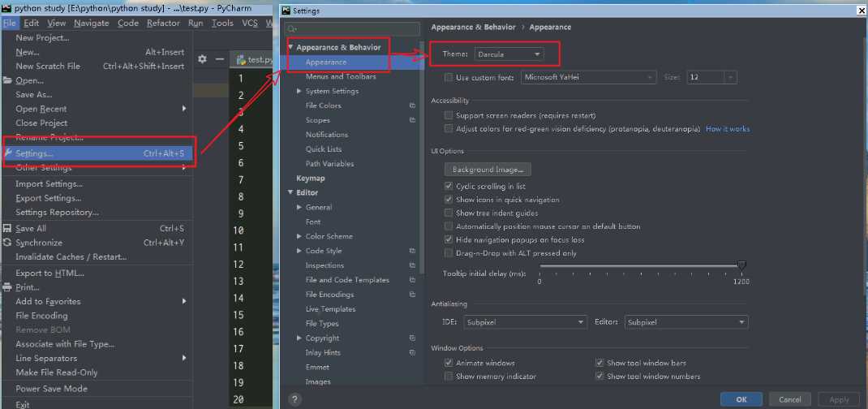The height and width of the screenshot is (409, 868).
Task: Click the gear icon beside the test.py tab
Action: pyautogui.click(x=202, y=59)
